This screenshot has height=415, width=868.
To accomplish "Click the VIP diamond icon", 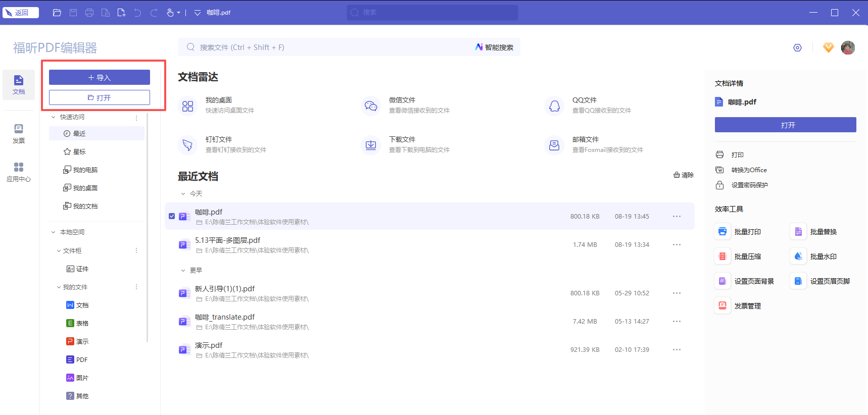I will click(x=828, y=47).
